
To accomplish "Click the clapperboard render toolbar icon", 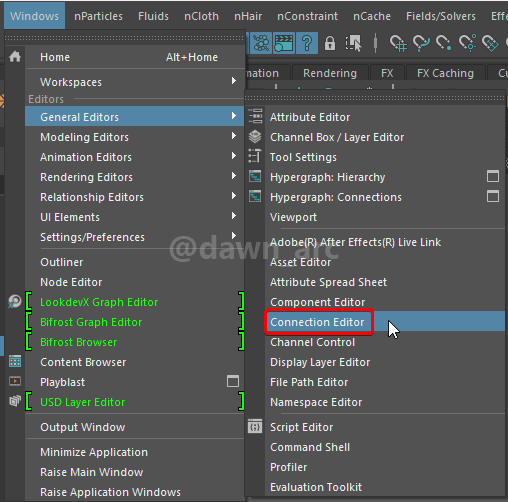I will pos(284,43).
